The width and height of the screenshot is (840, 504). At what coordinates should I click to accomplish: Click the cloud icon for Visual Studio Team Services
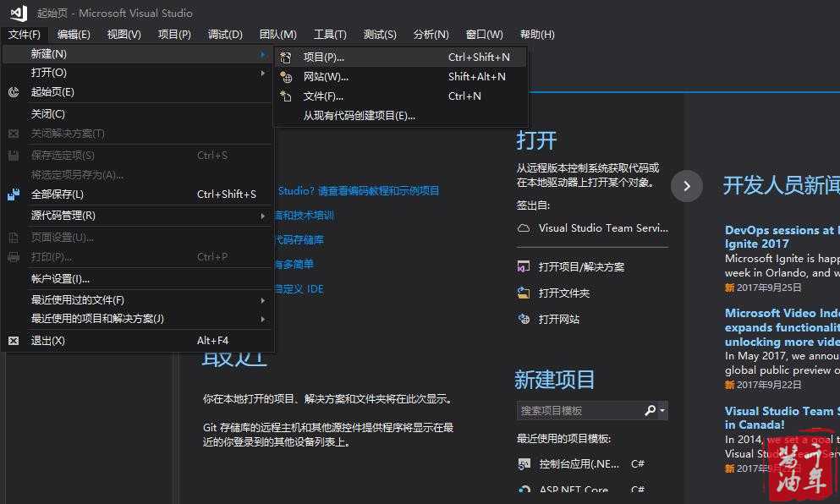[x=524, y=228]
